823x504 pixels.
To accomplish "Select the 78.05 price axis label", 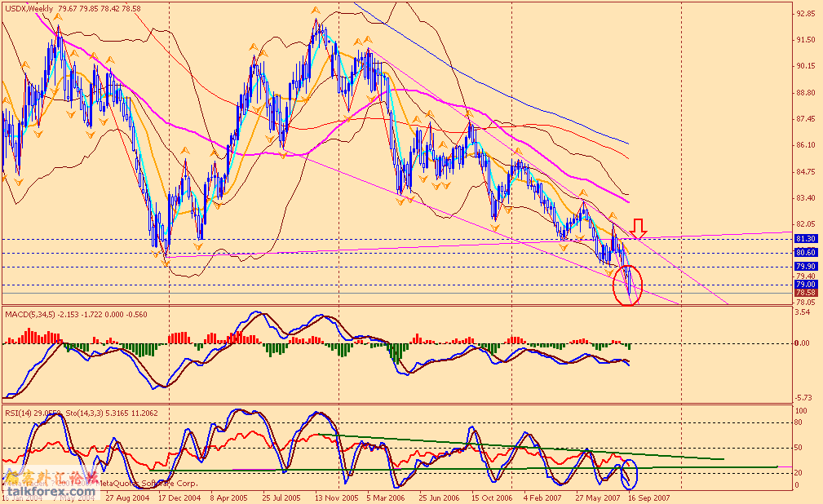I will point(806,303).
